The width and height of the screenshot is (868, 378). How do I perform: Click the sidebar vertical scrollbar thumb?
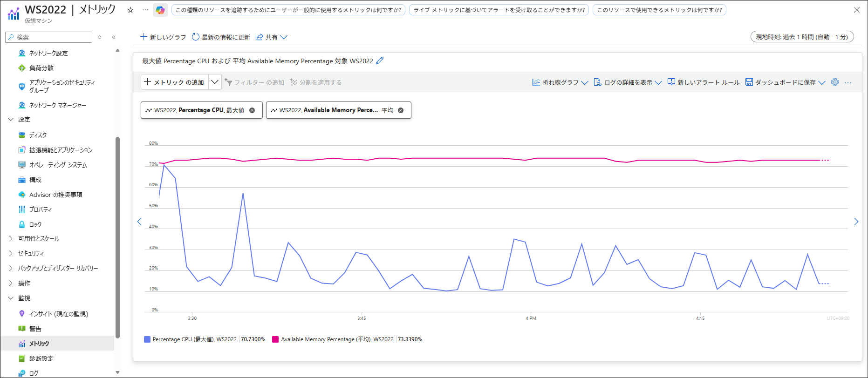coord(117,237)
